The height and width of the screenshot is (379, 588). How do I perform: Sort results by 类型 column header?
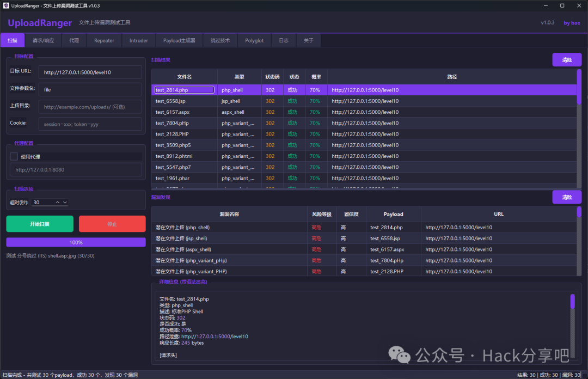click(x=239, y=77)
